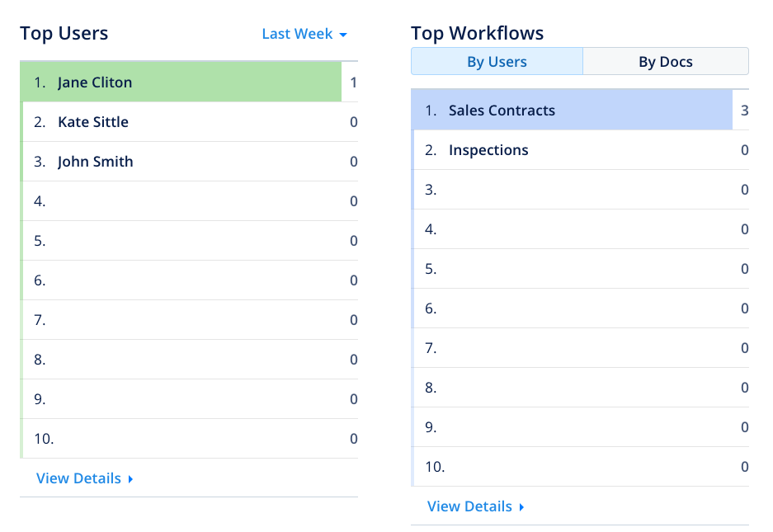Click the blue bar of Sales Contracts
Viewport: 773px width, 532px height.
[x=643, y=111]
